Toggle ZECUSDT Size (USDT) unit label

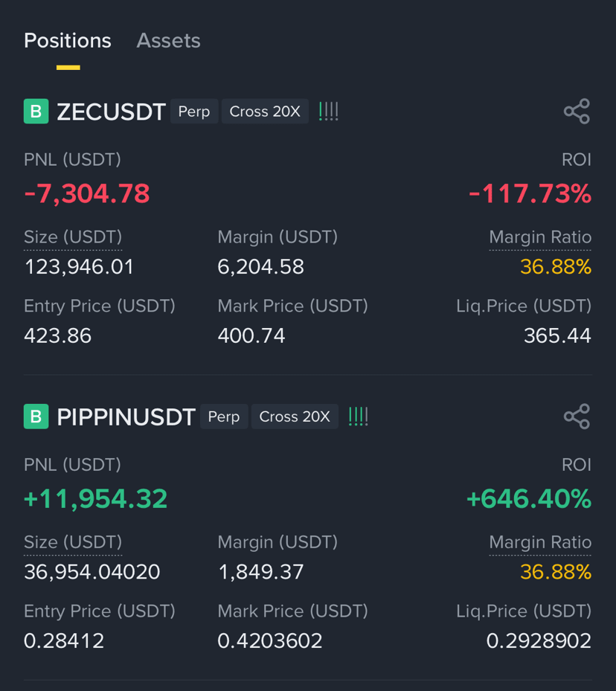[x=73, y=237]
